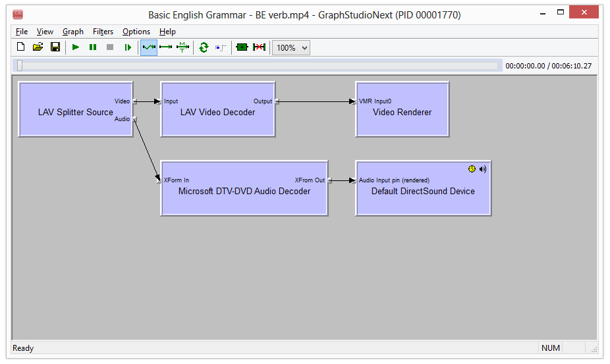Click the seek bar thumb at start

pos(20,66)
